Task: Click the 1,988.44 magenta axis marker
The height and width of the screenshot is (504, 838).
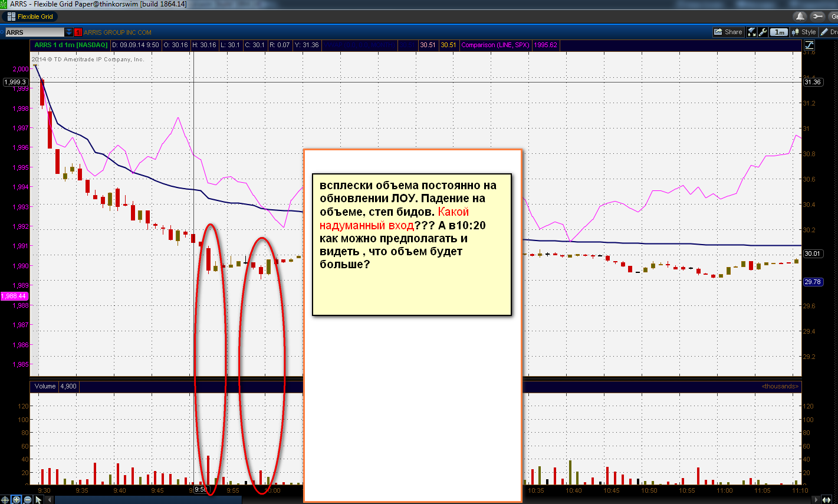Action: [x=14, y=296]
